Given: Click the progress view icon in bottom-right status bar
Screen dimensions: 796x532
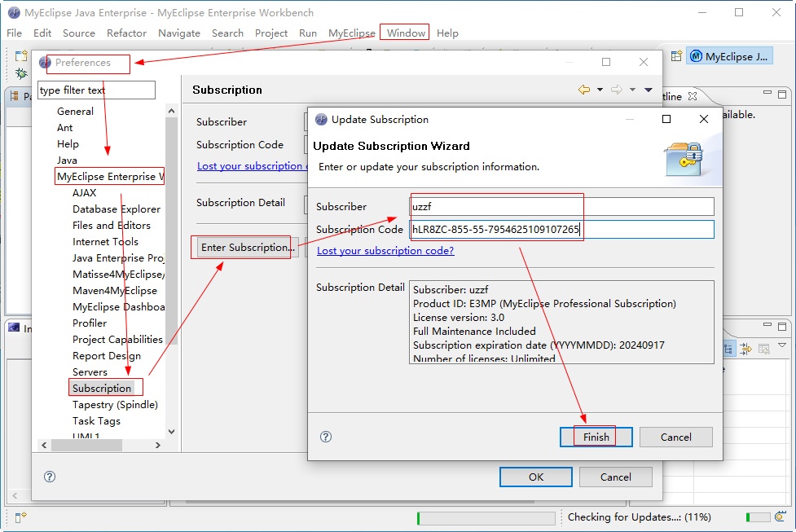Looking at the screenshot, I should pos(781,517).
